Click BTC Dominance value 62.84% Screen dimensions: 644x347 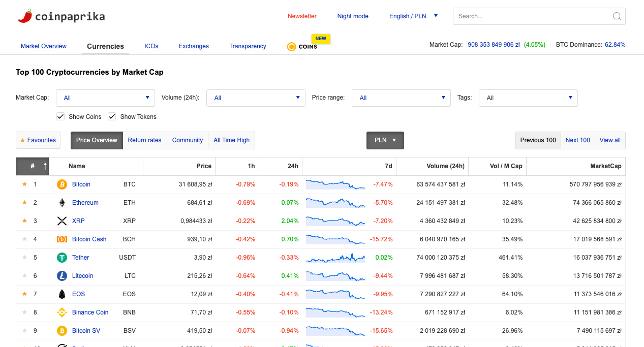click(x=615, y=45)
